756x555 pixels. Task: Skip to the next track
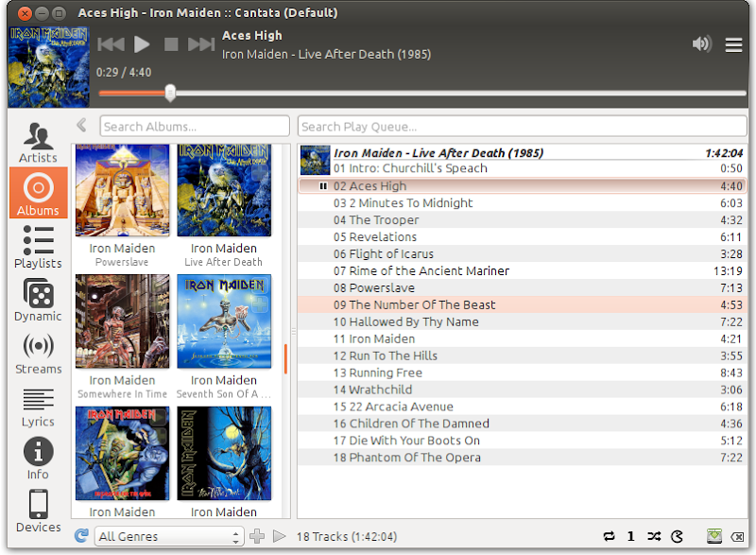(201, 44)
